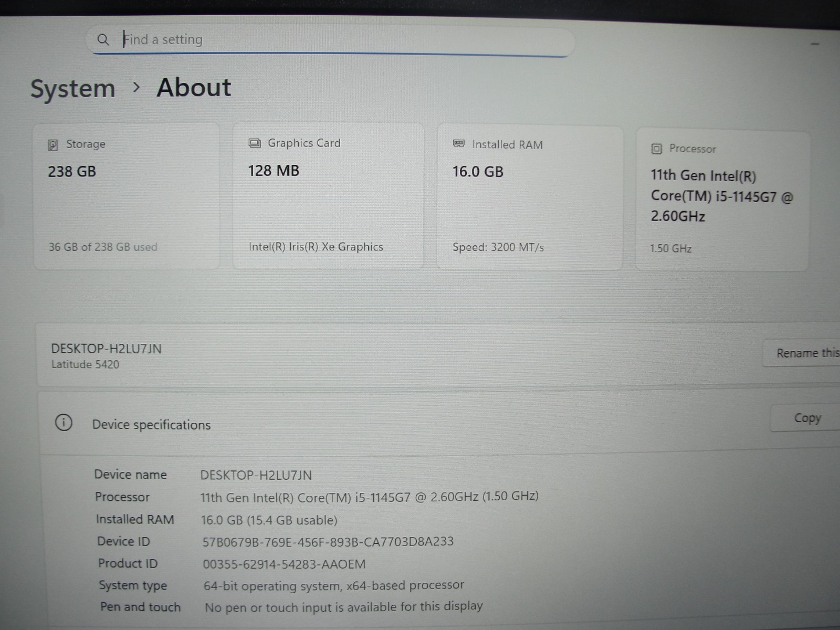Click the 'Device name' label
The width and height of the screenshot is (840, 630).
point(131,475)
